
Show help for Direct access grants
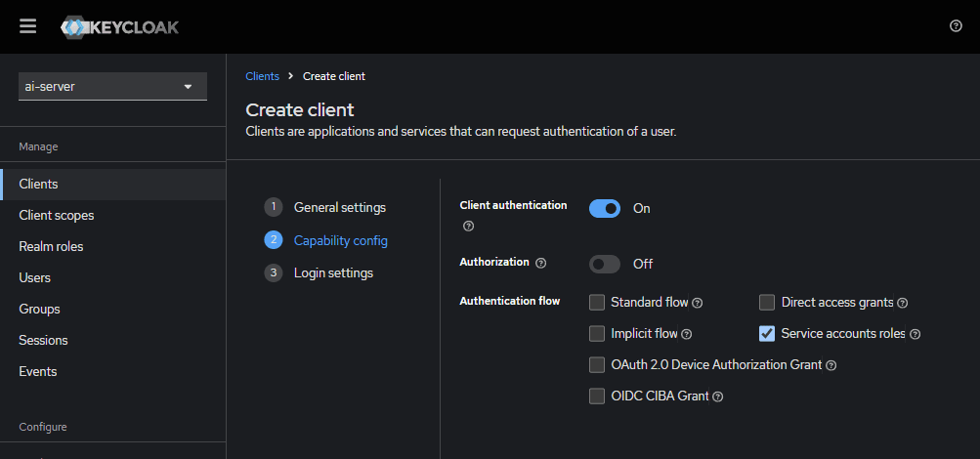point(903,303)
